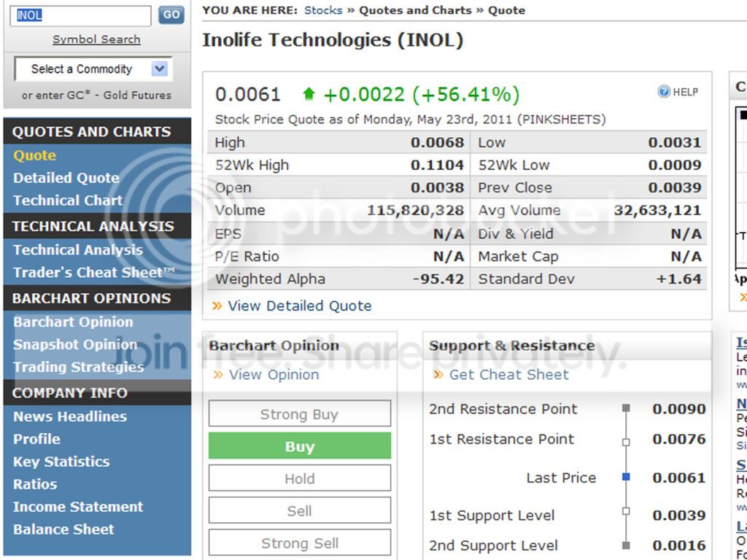Click the green up arrow price indicator
747x560 pixels.
tap(309, 94)
